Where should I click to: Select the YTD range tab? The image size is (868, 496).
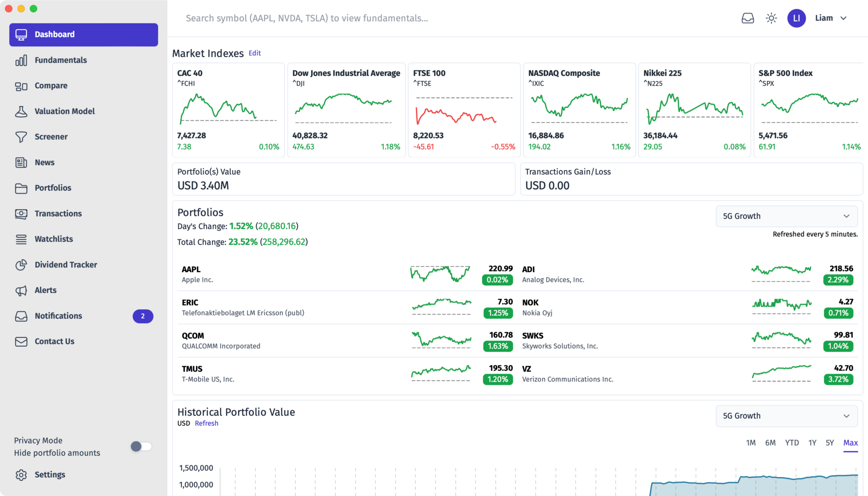click(x=792, y=443)
